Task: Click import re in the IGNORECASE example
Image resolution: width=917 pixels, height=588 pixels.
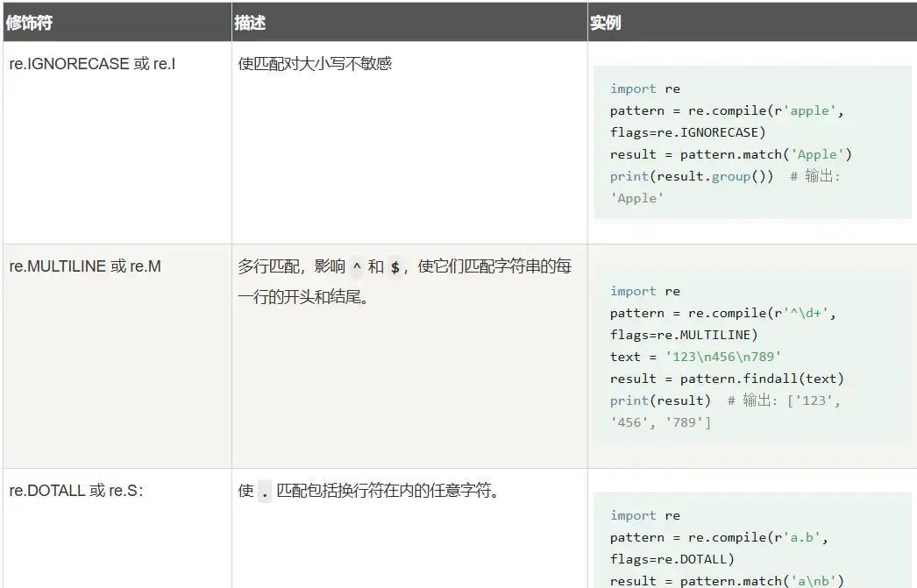Action: pos(645,89)
